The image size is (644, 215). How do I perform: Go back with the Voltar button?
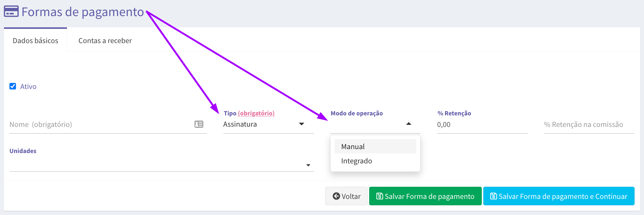click(x=346, y=196)
